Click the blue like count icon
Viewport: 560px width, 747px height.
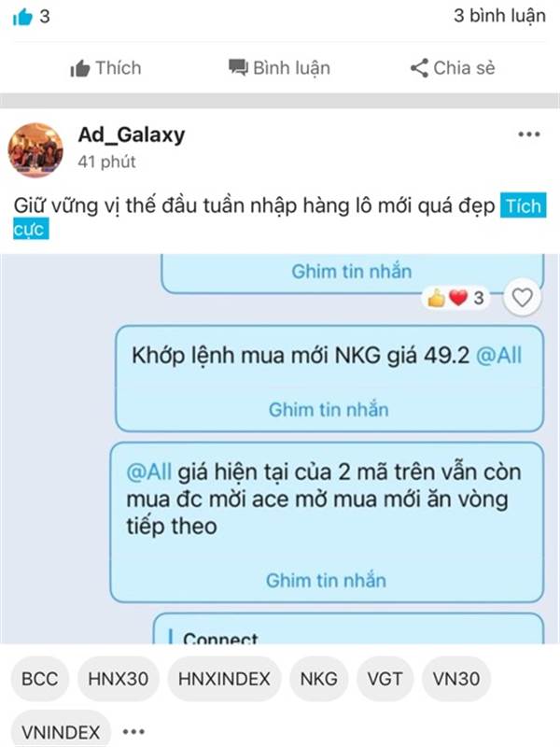[x=22, y=17]
